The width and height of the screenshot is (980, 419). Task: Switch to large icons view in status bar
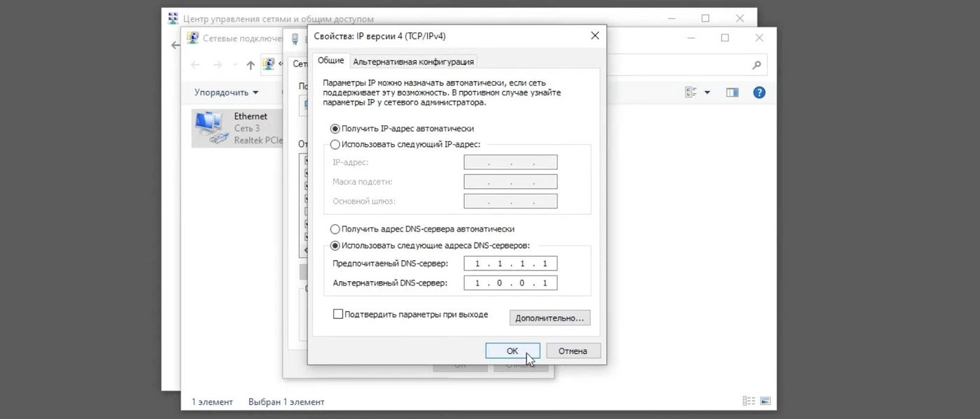[765, 402]
